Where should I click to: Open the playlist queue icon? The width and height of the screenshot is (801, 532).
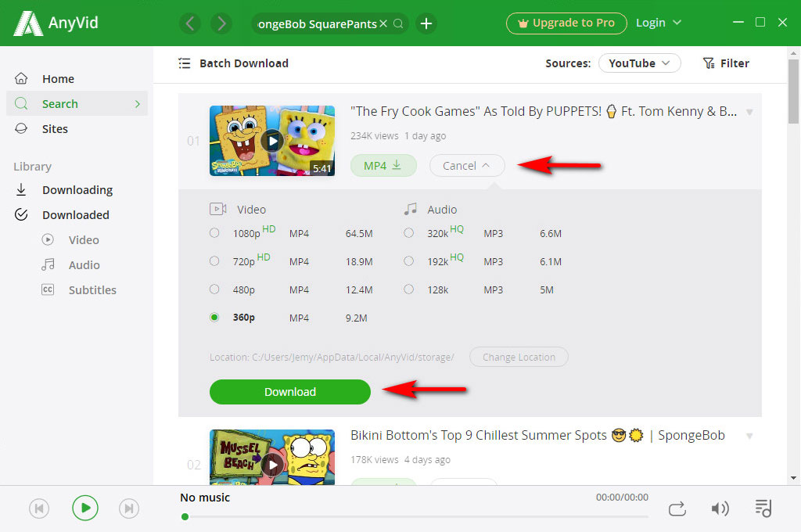coord(763,509)
